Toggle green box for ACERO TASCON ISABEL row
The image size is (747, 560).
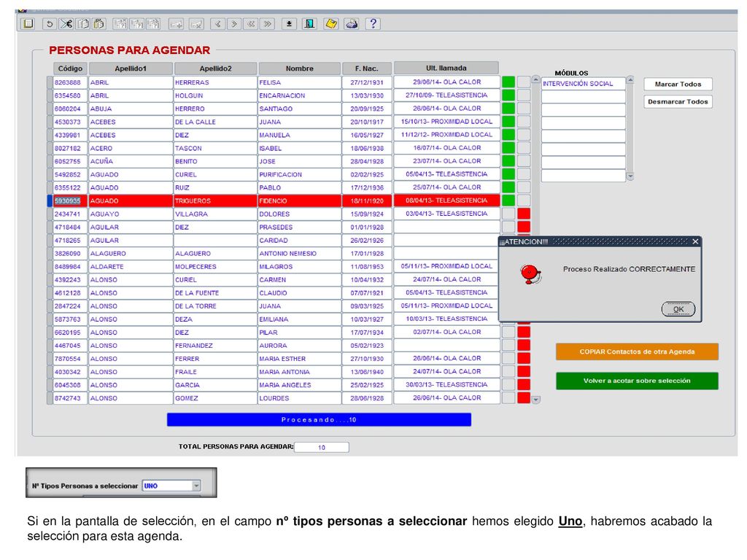[508, 147]
